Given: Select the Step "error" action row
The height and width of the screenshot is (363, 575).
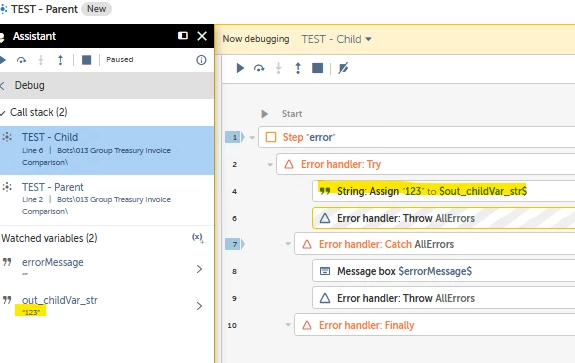Looking at the screenshot, I should (x=417, y=138).
